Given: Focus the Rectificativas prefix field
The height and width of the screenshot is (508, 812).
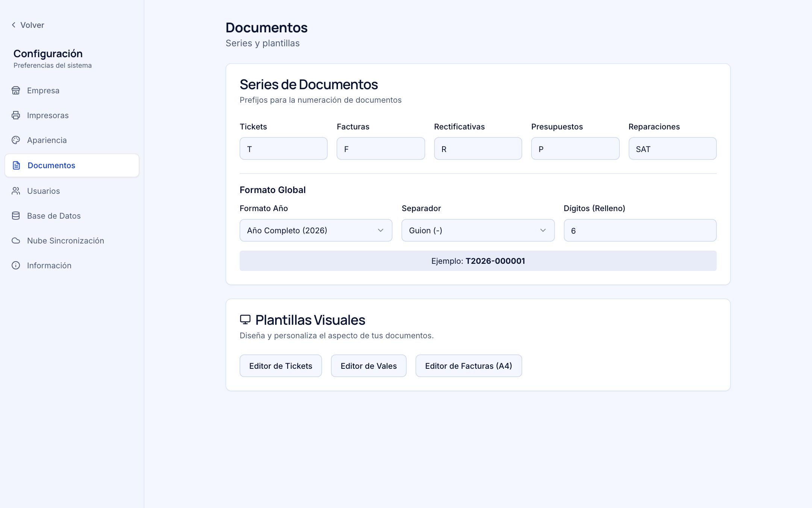Looking at the screenshot, I should click(478, 149).
